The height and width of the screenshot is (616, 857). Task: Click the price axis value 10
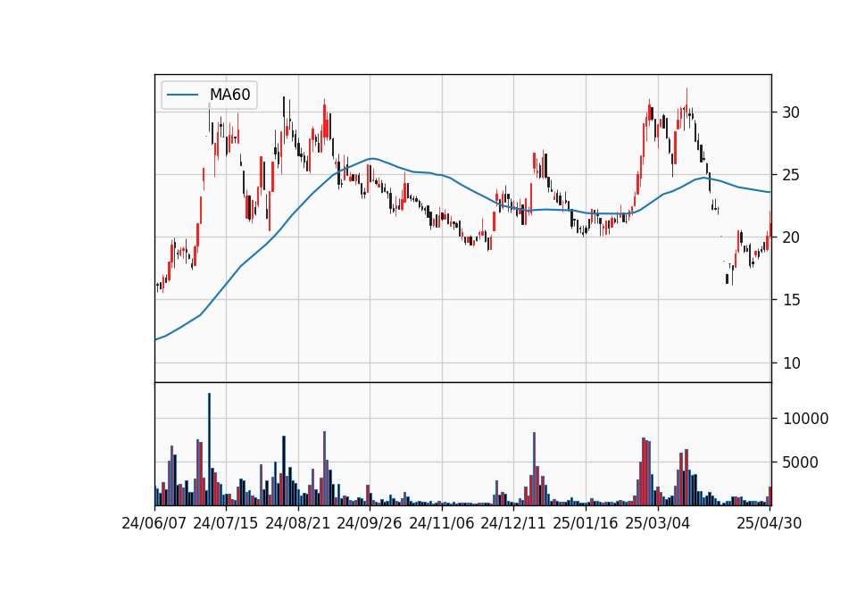[791, 362]
